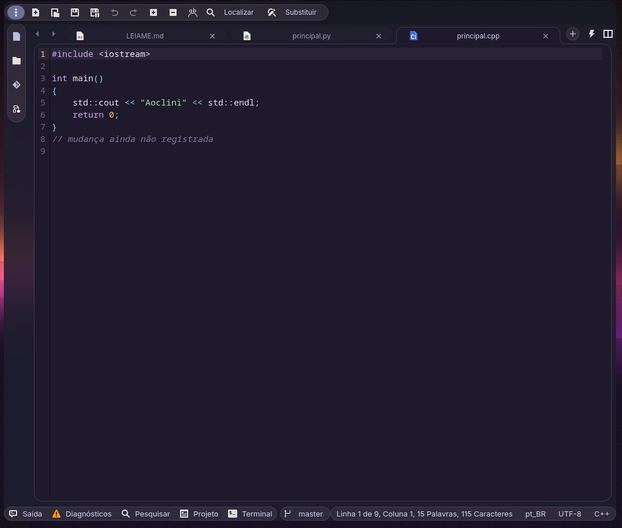Open the bottom sidebar symbols panel icon
The width and height of the screenshot is (622, 528).
click(x=16, y=109)
